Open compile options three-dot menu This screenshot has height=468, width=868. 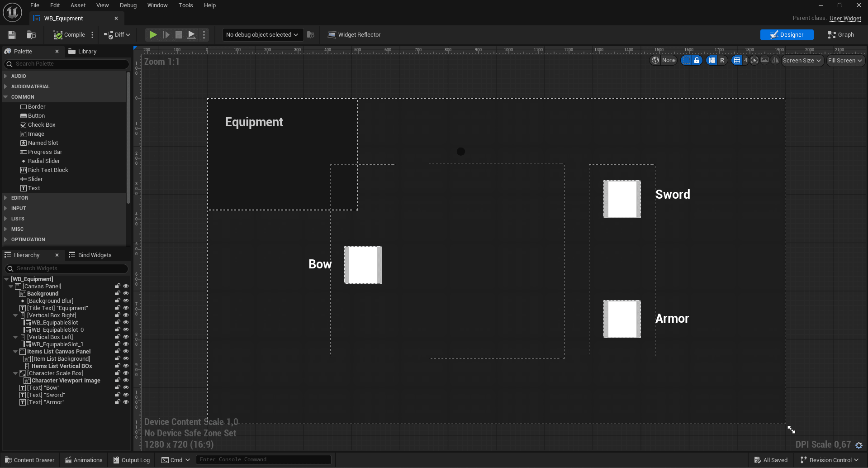[92, 35]
